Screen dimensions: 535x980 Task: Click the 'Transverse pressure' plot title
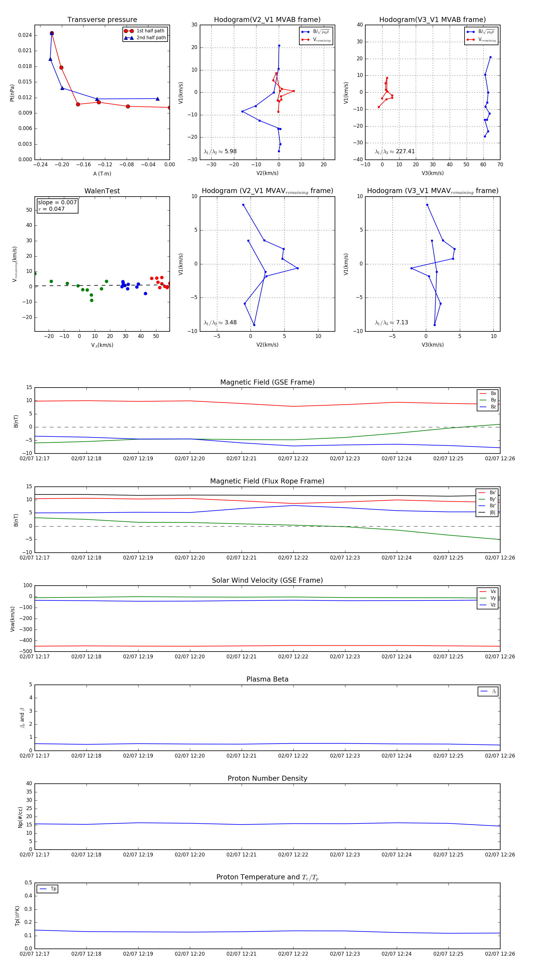[102, 19]
